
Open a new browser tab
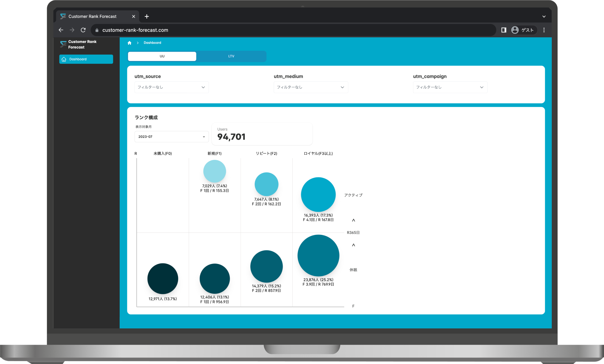(x=147, y=17)
